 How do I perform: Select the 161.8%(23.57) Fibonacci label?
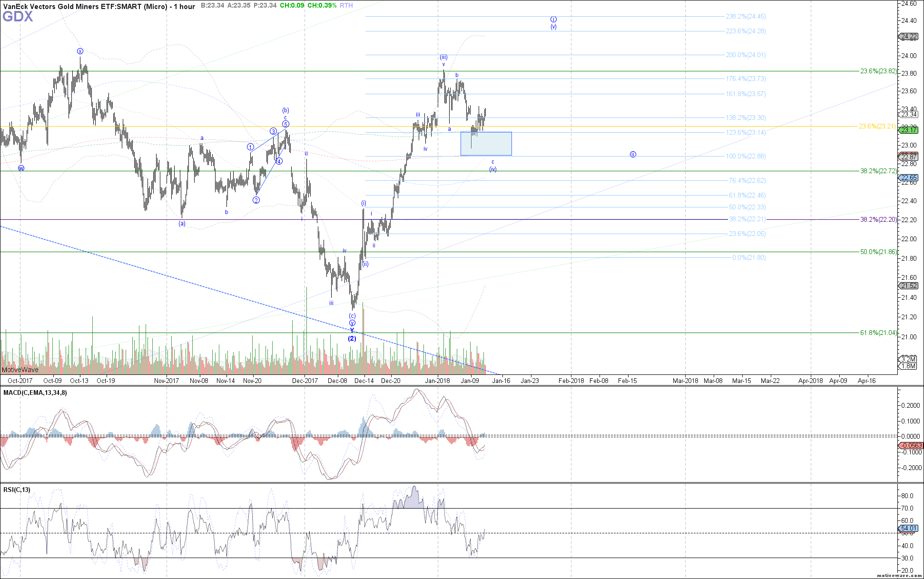tap(746, 94)
